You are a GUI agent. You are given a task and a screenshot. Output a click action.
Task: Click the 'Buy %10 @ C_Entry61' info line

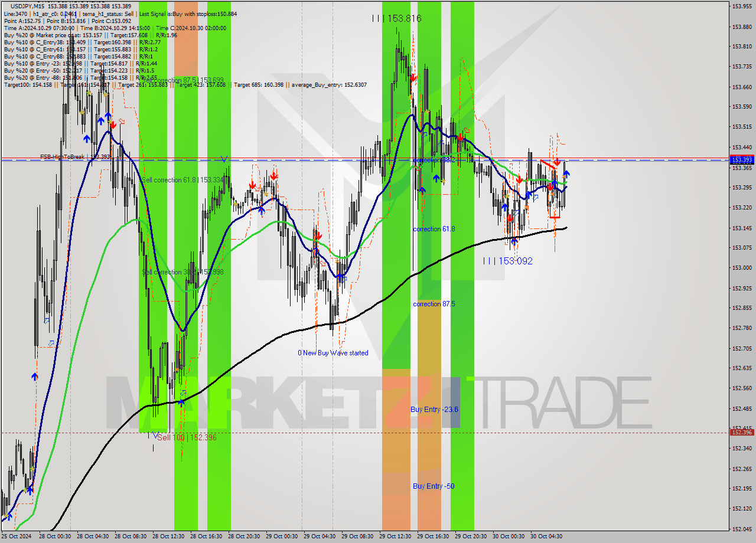coord(80,49)
